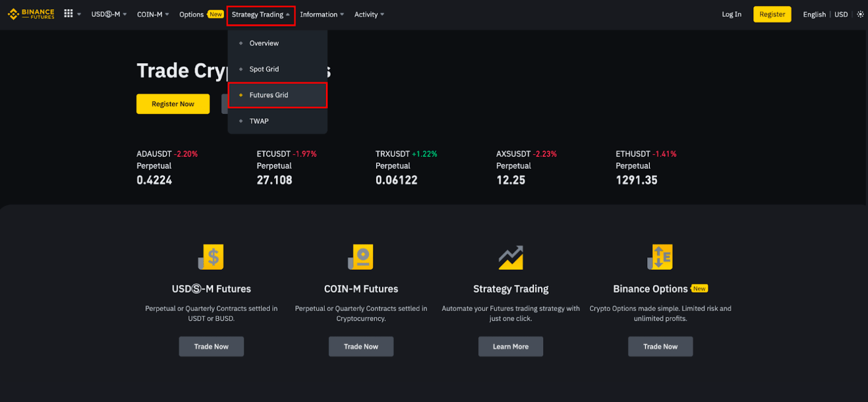Image resolution: width=868 pixels, height=402 pixels.
Task: Expand the Information dropdown
Action: 322,14
